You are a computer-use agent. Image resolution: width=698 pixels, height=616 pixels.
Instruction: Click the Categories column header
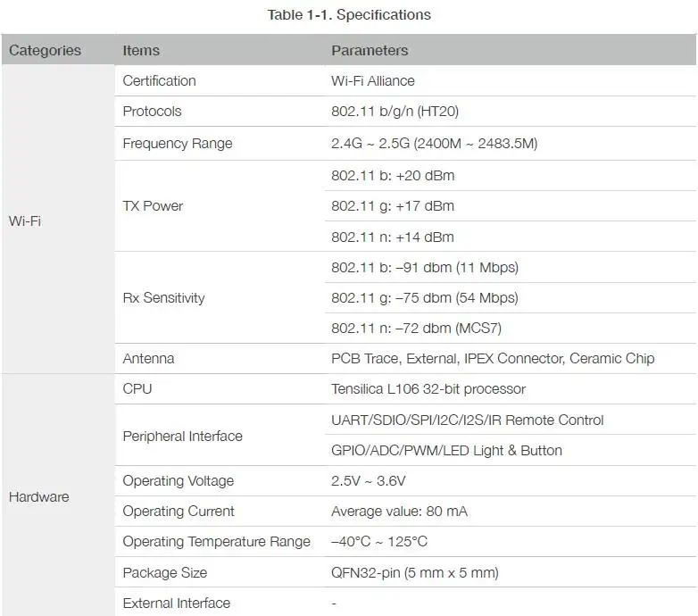pyautogui.click(x=45, y=50)
